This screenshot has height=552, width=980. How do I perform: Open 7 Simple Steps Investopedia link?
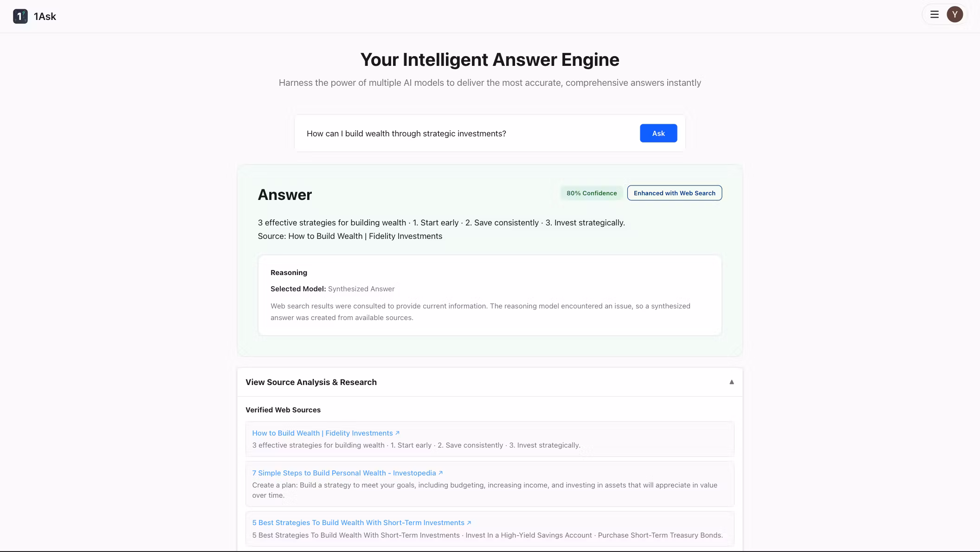(x=344, y=473)
